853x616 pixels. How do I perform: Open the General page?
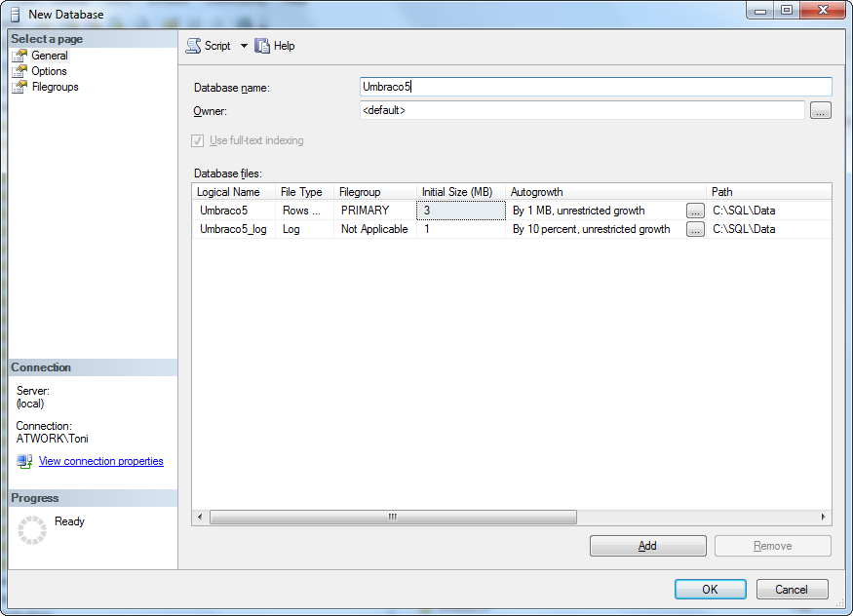(50, 56)
